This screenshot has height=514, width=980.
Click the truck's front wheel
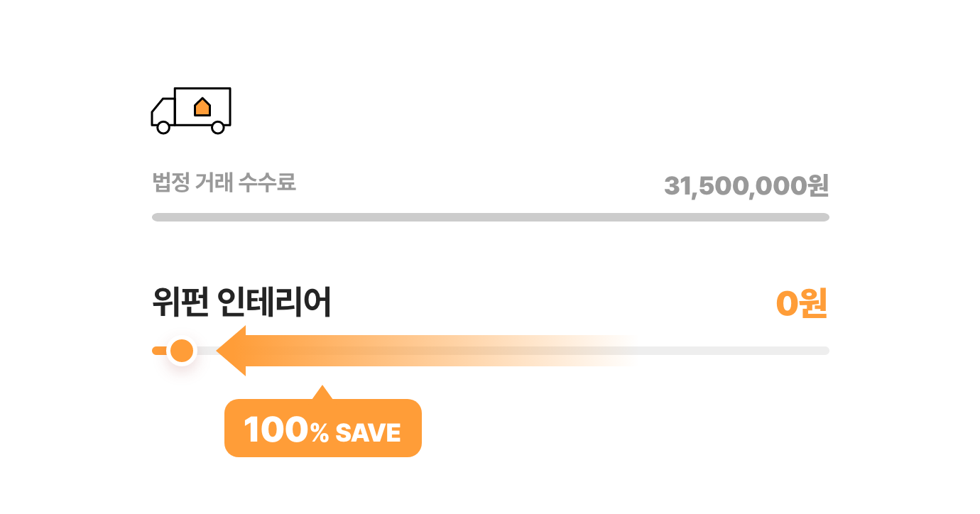[x=163, y=127]
